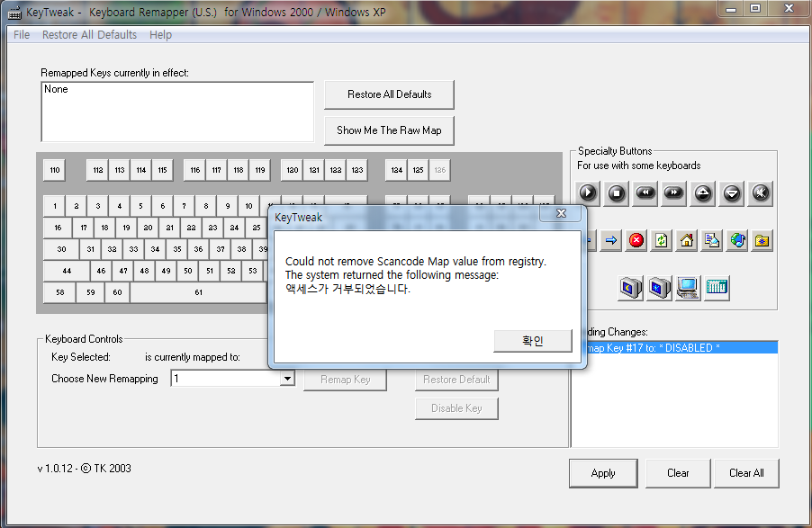
Task: Click the Restore All Defaults button beside the remapped keys list
Action: [390, 94]
